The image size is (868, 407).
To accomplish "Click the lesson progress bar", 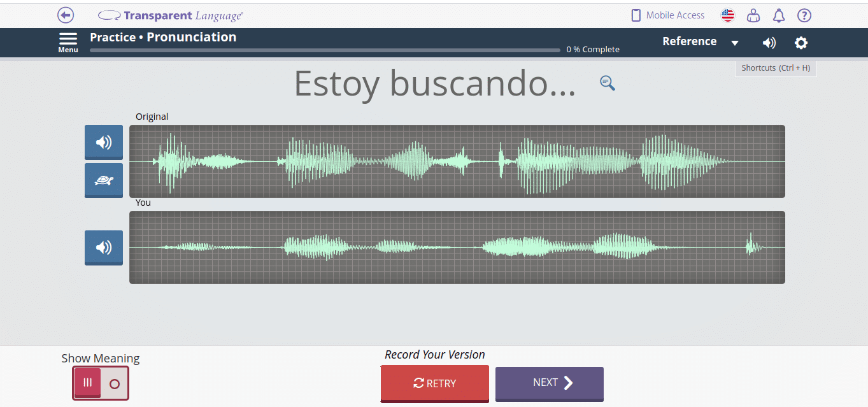I will coord(325,50).
